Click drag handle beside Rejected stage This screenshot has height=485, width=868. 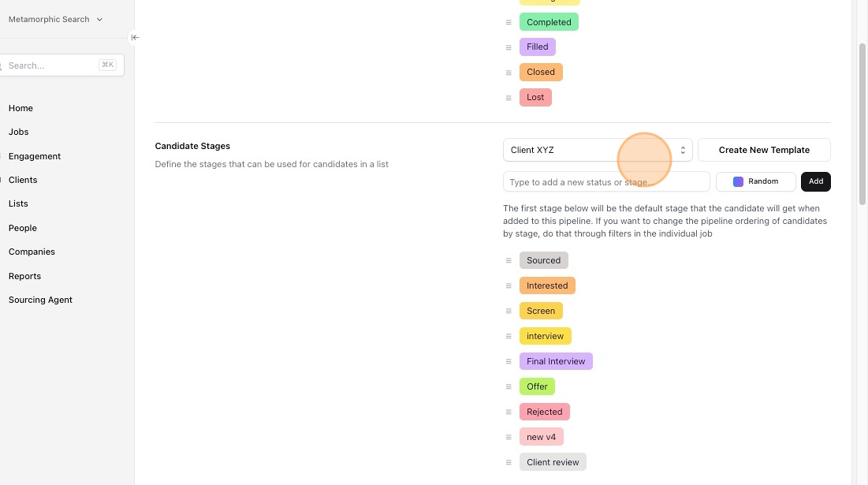[x=509, y=412]
